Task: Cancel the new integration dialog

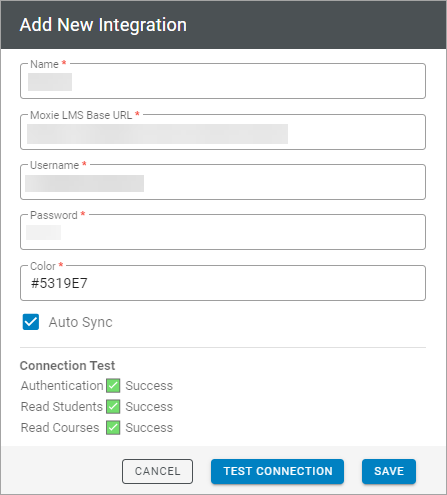Action: (157, 471)
